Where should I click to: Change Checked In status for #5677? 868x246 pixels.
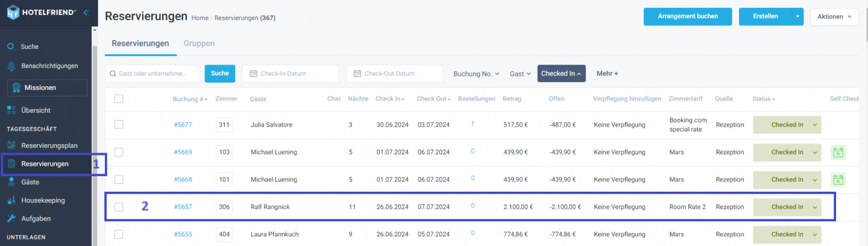click(x=787, y=125)
